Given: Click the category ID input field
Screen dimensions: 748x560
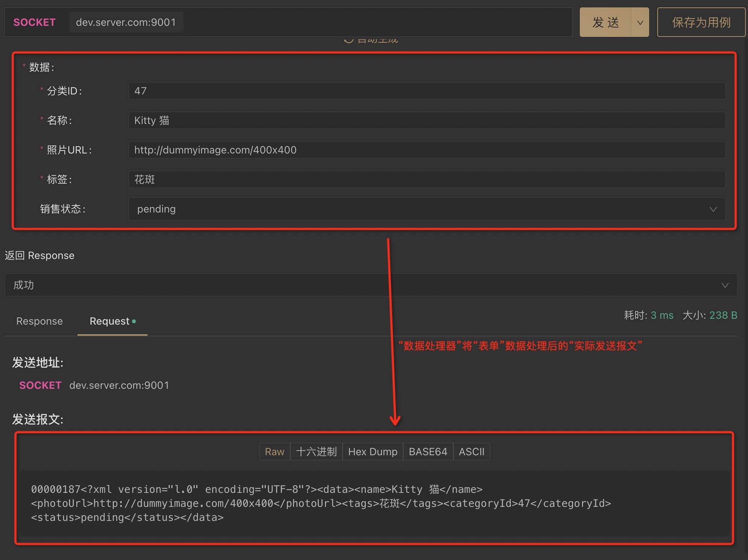Looking at the screenshot, I should point(426,91).
